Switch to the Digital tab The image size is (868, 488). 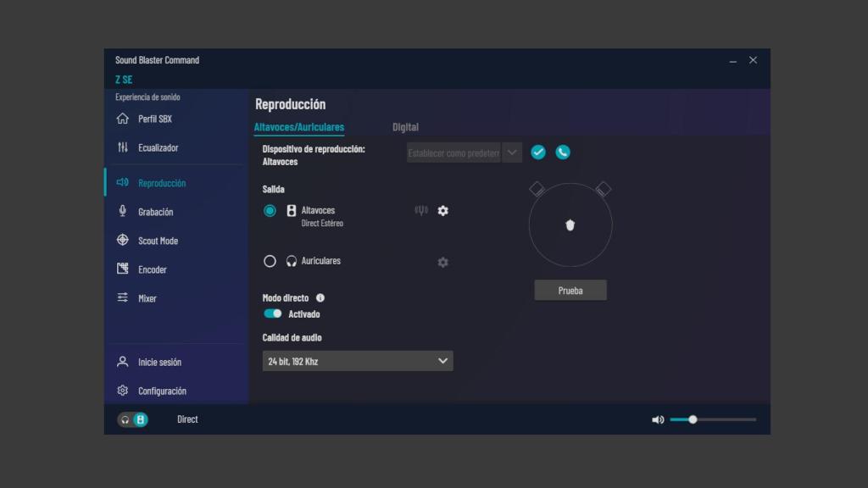(404, 127)
